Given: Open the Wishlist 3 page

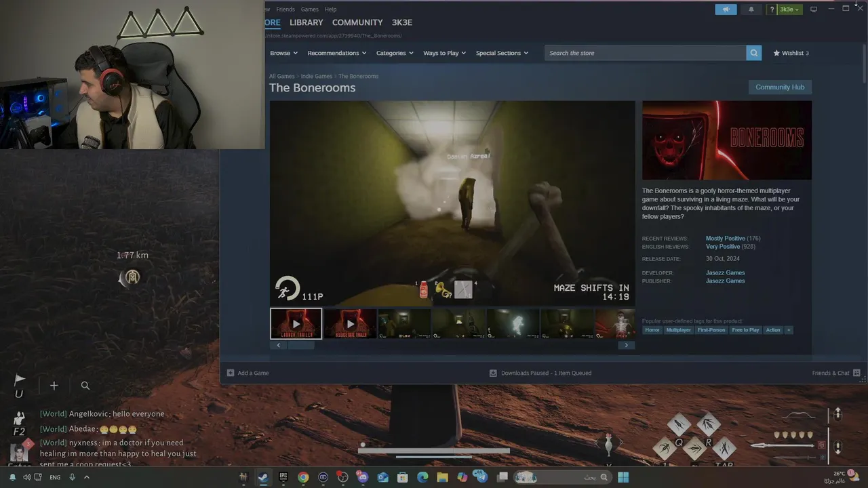Looking at the screenshot, I should coord(791,53).
